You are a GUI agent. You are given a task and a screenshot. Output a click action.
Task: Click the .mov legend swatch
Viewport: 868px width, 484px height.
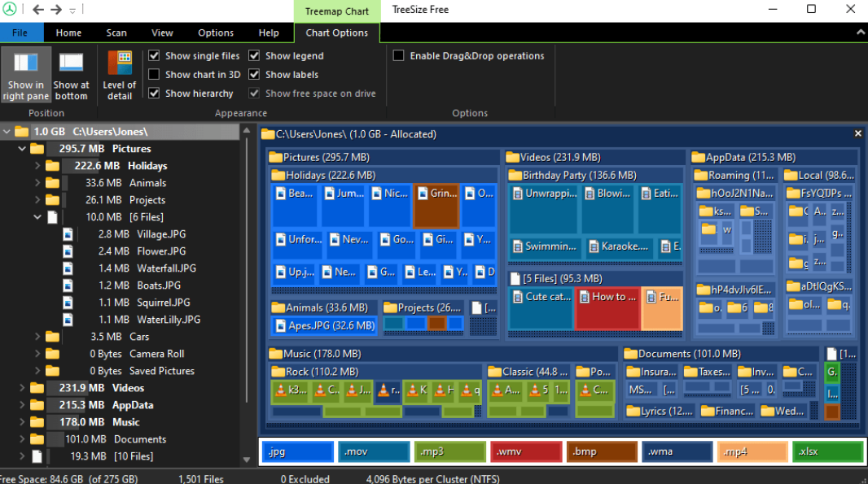(x=374, y=452)
